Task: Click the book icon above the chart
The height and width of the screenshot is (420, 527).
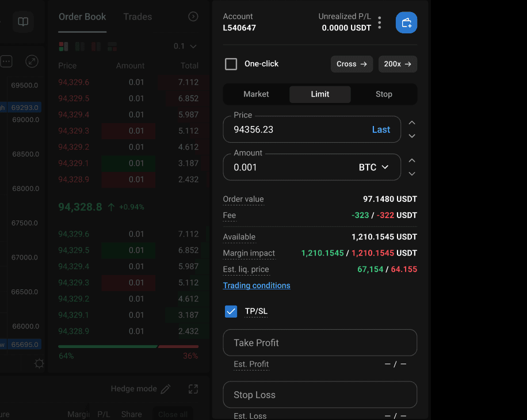Action: click(x=23, y=22)
